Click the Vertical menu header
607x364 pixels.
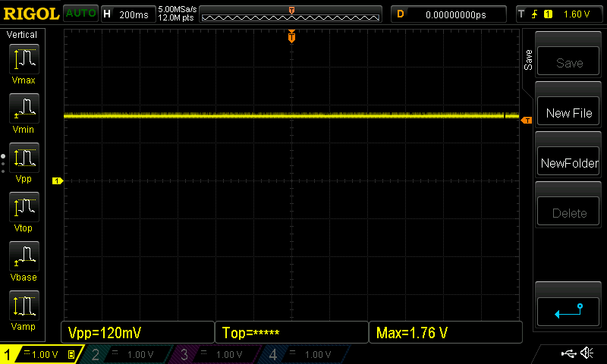pos(22,35)
